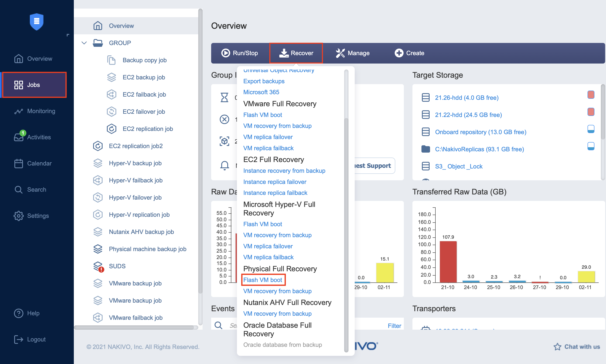606x364 pixels.
Task: Click the red usage indicator for 21.22-hdd
Action: coord(591,112)
